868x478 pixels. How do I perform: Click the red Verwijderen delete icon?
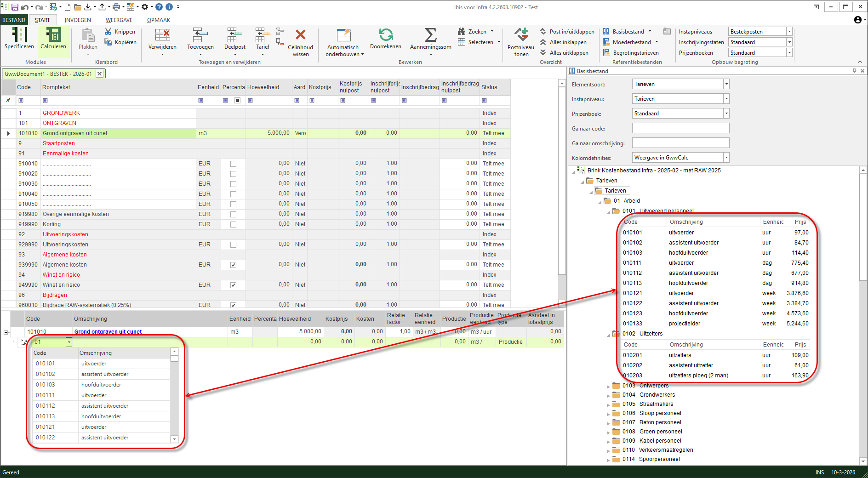click(x=162, y=35)
